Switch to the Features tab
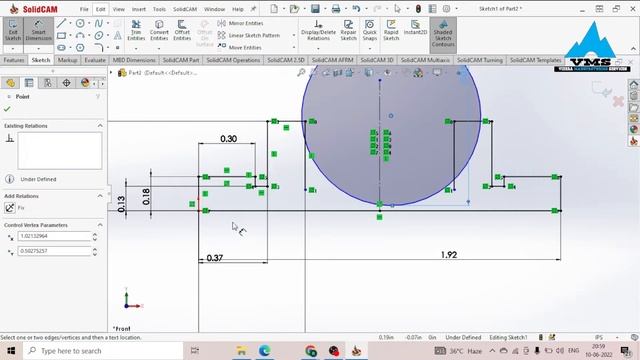The image size is (640, 360). click(x=14, y=60)
